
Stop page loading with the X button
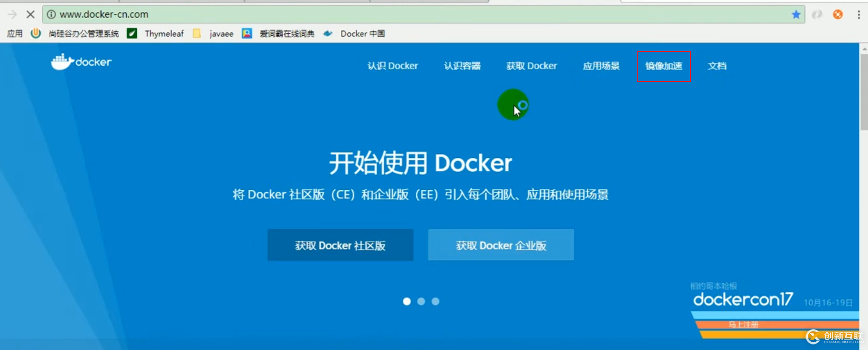click(31, 14)
